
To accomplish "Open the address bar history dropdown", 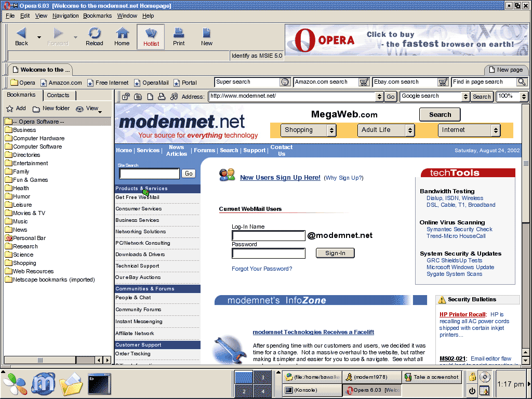I will [x=379, y=96].
